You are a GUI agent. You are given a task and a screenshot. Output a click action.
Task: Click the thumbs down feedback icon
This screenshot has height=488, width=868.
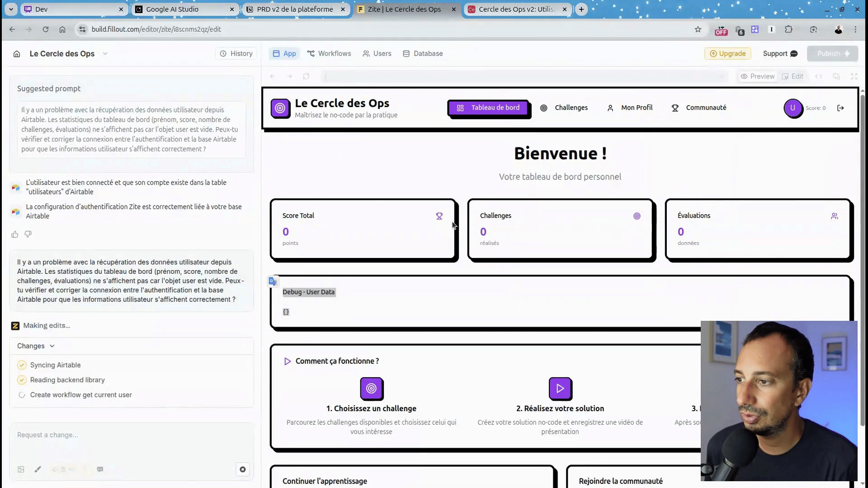coord(28,234)
